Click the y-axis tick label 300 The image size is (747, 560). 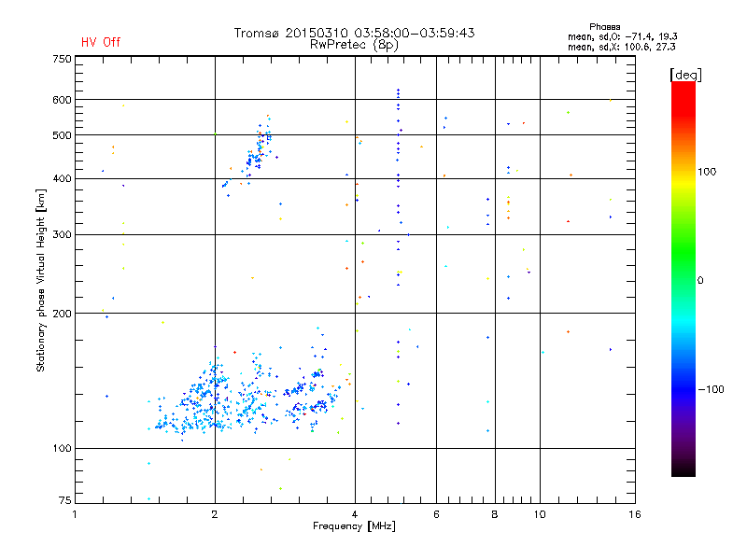62,235
